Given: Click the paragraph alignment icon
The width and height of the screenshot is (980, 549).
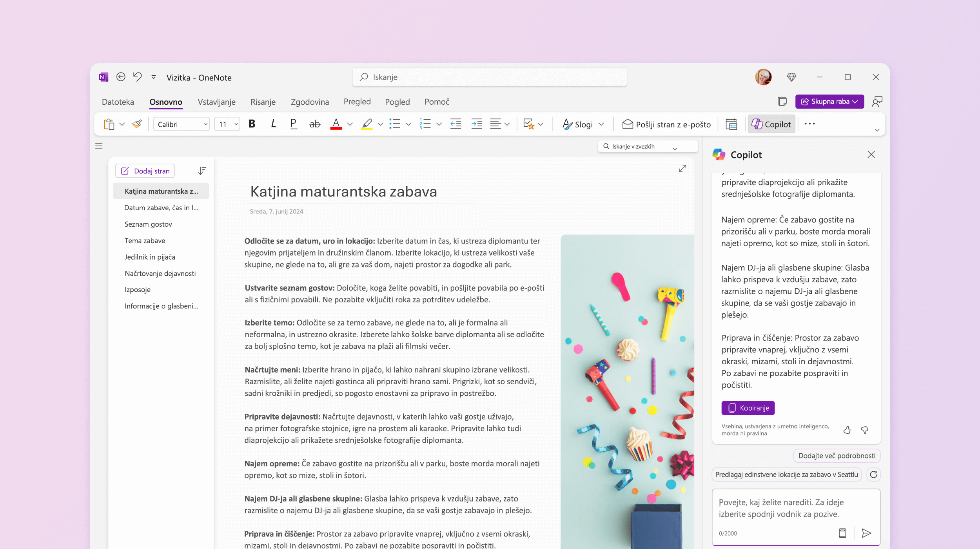Looking at the screenshot, I should pos(495,124).
